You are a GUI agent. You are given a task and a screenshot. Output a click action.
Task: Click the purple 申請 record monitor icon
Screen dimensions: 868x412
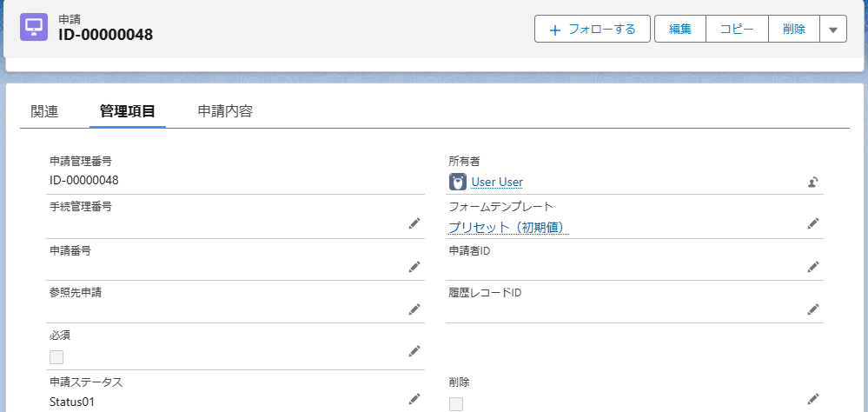[34, 27]
